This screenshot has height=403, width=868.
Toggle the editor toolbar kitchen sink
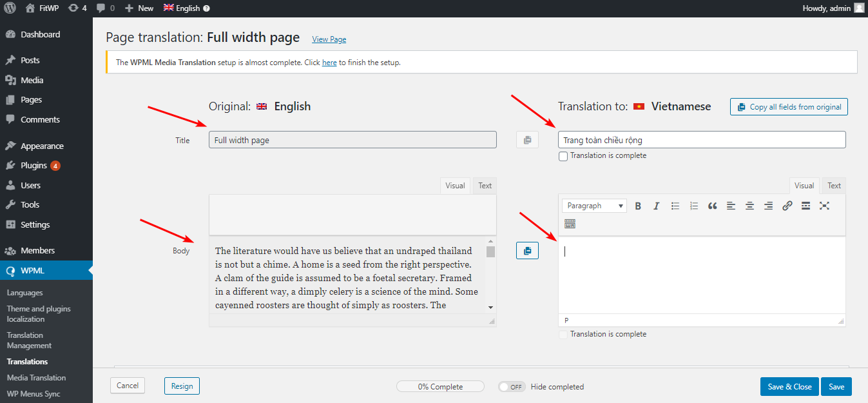tap(570, 224)
